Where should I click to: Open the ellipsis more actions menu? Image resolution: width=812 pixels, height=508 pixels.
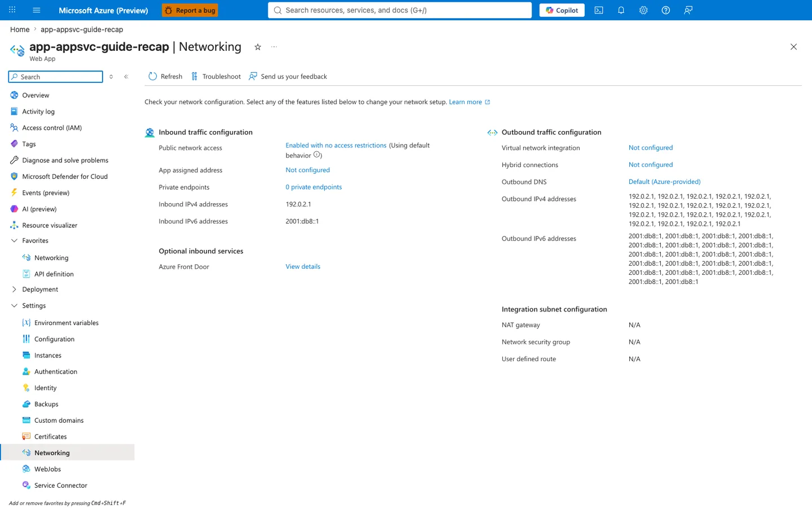(274, 47)
